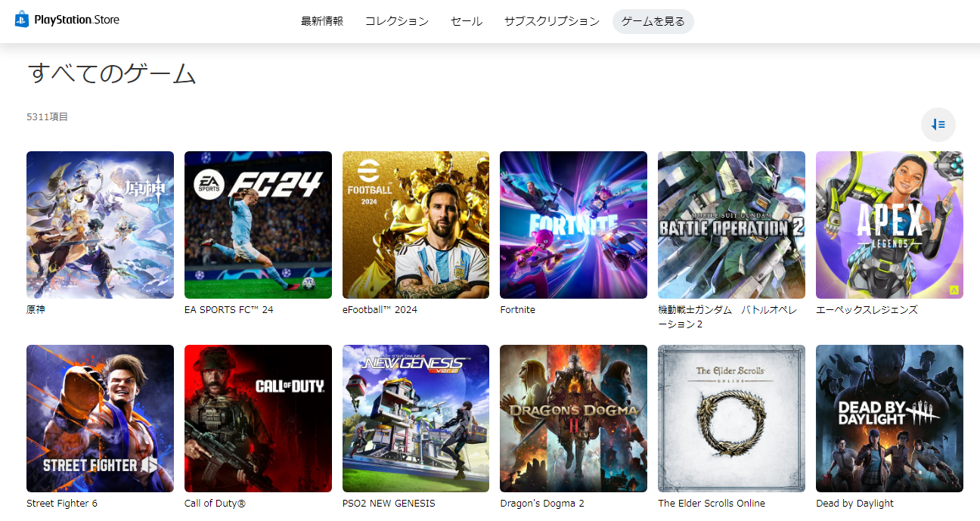Viewport: 980px width, 521px height.
Task: Open the サブスクリプション tab
Action: click(x=552, y=21)
